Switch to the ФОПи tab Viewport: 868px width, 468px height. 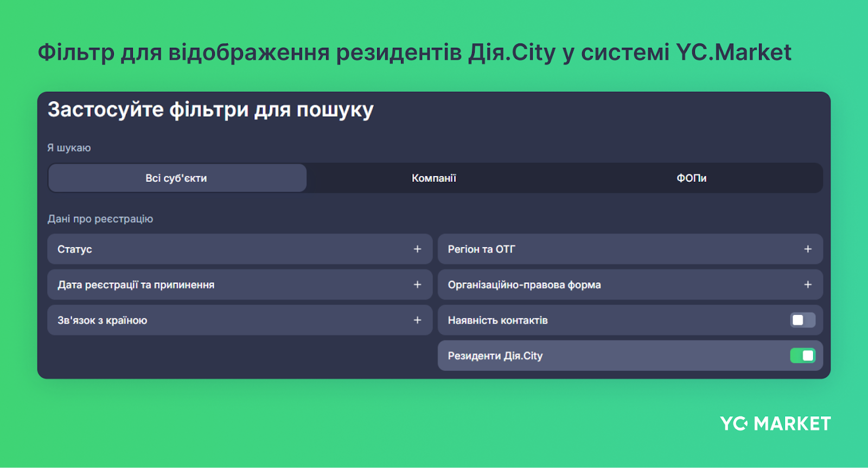[x=691, y=178]
